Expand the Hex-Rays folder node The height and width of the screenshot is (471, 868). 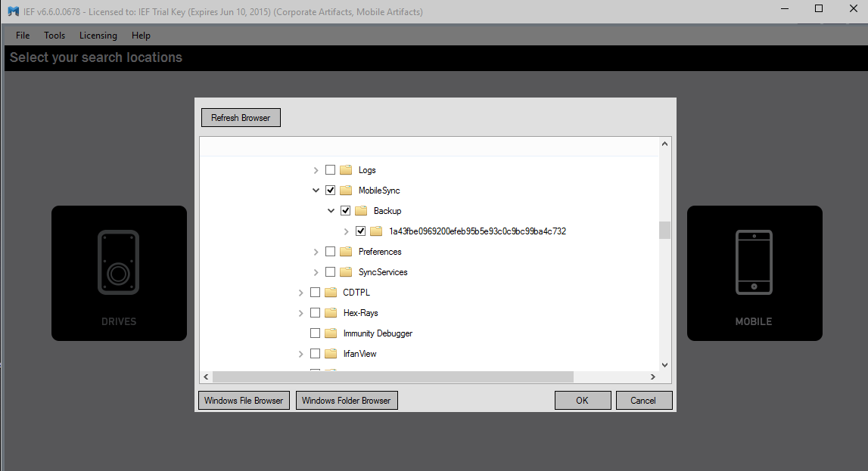tap(300, 314)
